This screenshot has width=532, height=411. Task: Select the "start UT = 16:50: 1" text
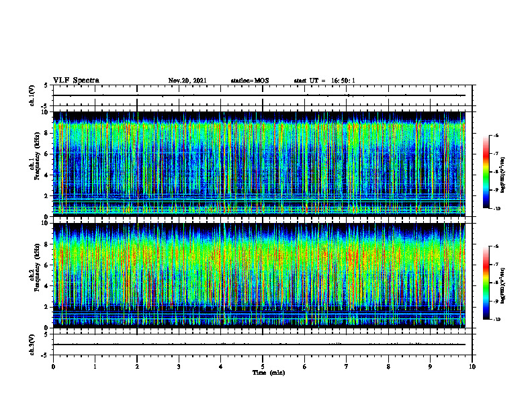[324, 81]
